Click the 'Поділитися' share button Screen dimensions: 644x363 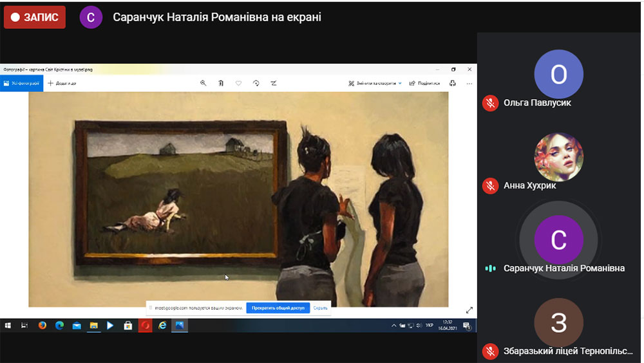click(x=424, y=84)
